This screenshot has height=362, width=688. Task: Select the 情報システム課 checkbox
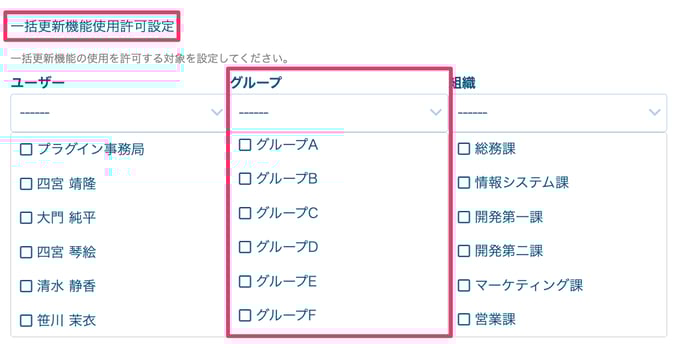[464, 183]
